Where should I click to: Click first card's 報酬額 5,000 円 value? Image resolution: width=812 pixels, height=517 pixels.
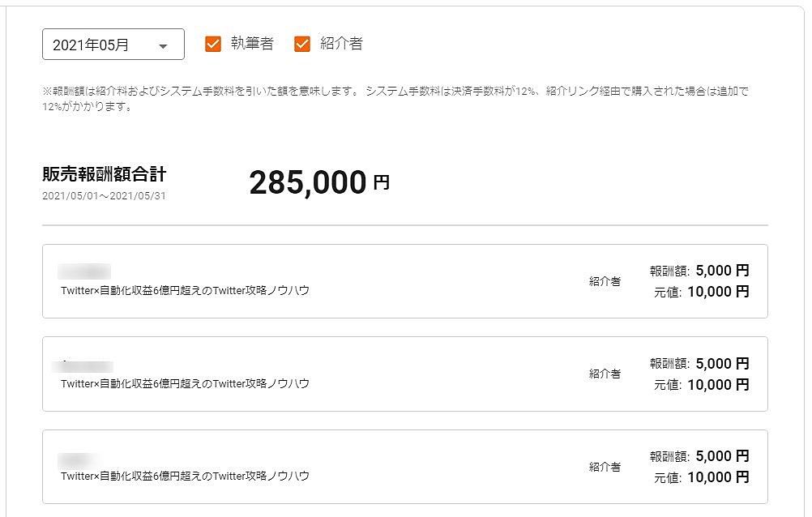click(721, 271)
